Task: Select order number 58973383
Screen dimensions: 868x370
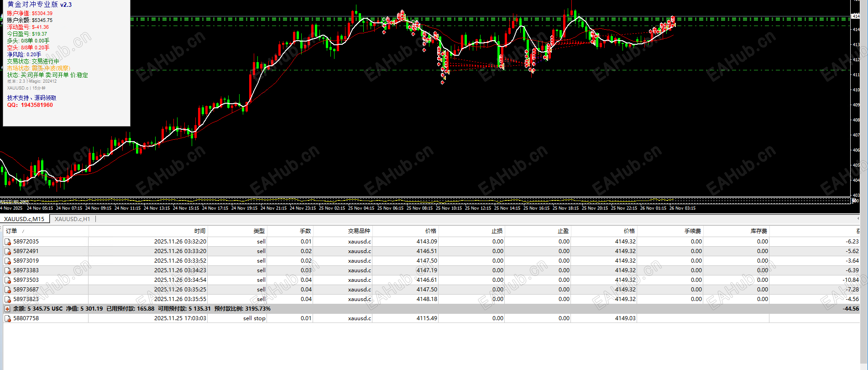Action: click(26, 270)
